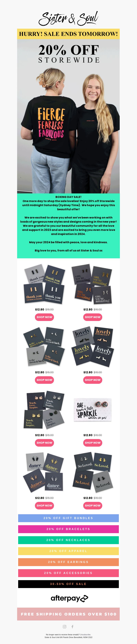Open the Facebook icon in footer
The width and height of the screenshot is (137, 644).
[72, 626]
